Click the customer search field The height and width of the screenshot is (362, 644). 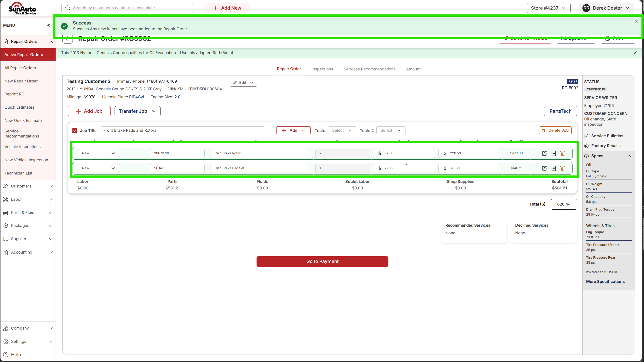127,8
